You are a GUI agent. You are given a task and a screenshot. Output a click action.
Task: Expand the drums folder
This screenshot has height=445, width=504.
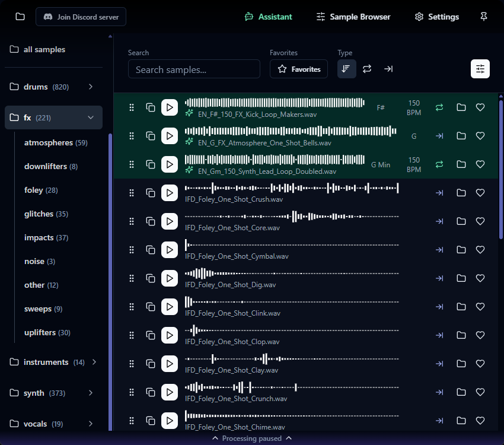[x=91, y=87]
